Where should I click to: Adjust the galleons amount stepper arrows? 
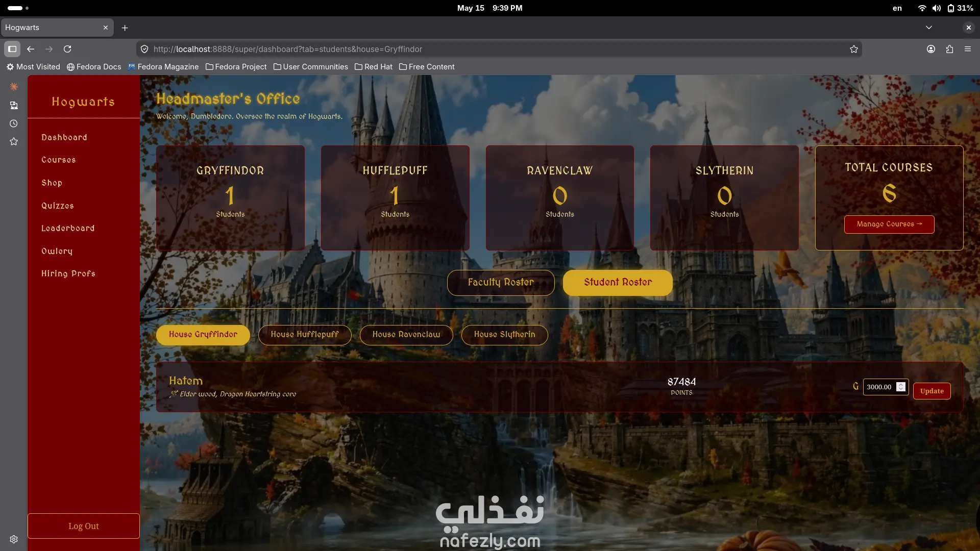901,387
